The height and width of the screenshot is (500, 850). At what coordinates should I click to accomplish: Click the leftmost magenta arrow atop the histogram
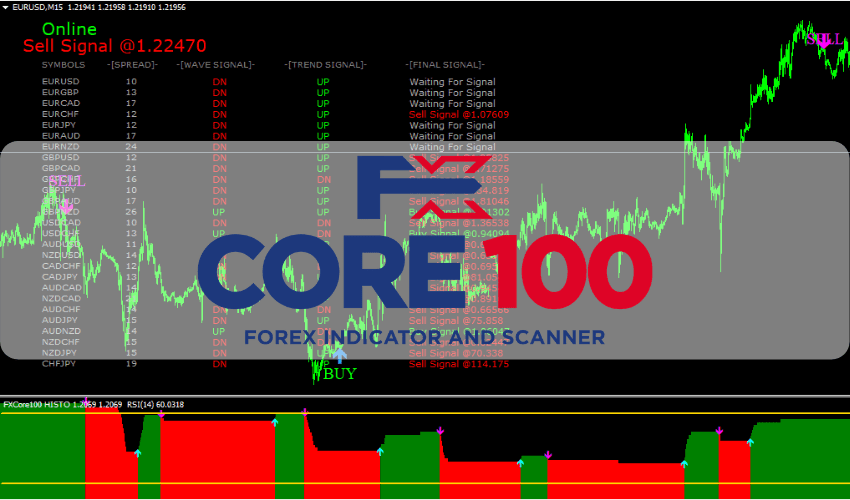[x=86, y=401]
